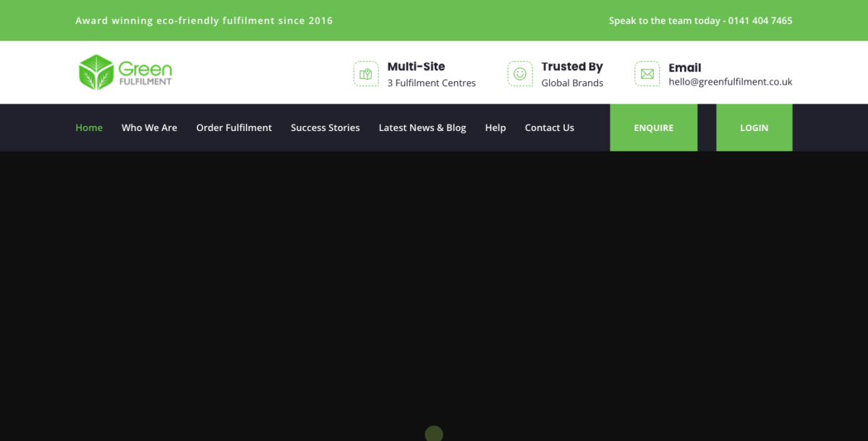
Task: Open the Help menu item
Action: [x=495, y=127]
